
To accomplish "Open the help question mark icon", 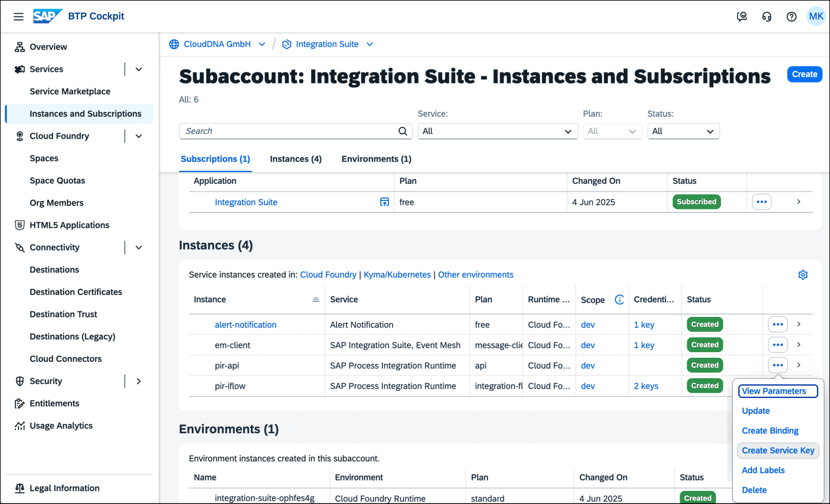I will coord(791,16).
